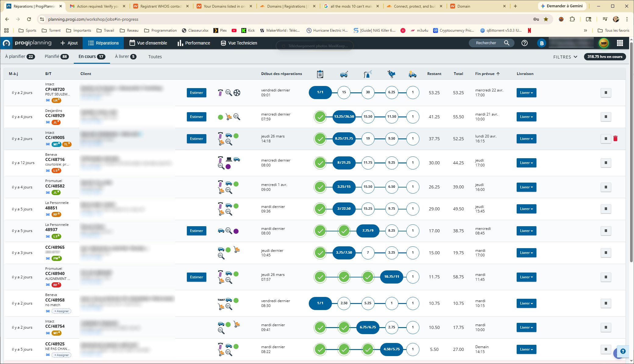Open the Livrer dropdown for CP/48720

point(526,93)
